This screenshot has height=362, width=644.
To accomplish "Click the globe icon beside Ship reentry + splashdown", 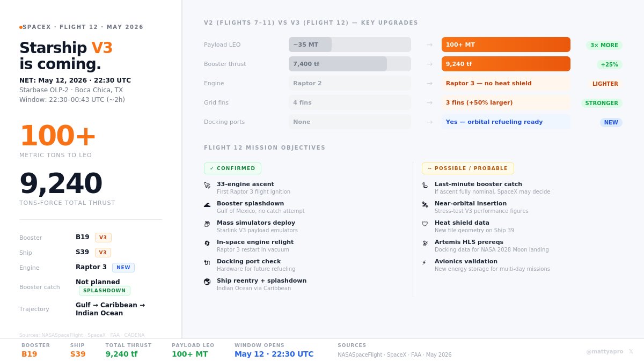I will (x=207, y=282).
